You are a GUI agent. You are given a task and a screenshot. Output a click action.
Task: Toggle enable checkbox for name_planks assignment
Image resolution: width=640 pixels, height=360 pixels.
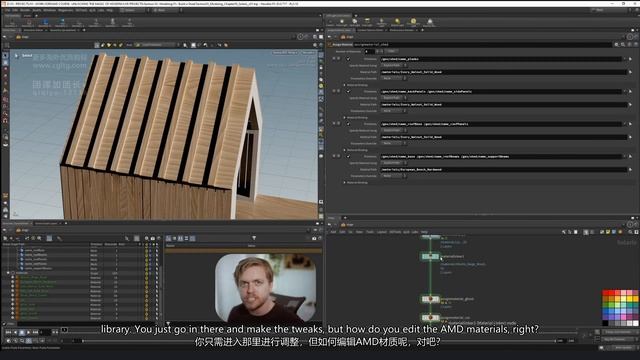click(x=348, y=59)
